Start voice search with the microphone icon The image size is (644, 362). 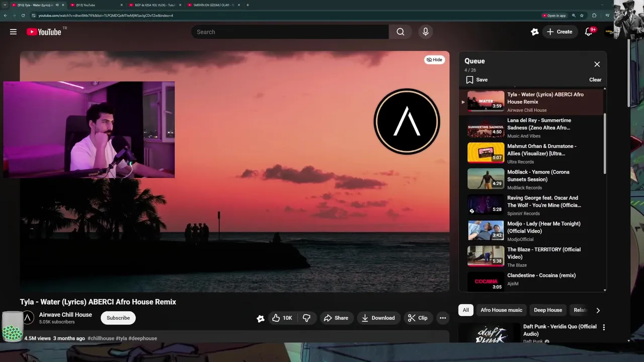(x=426, y=32)
